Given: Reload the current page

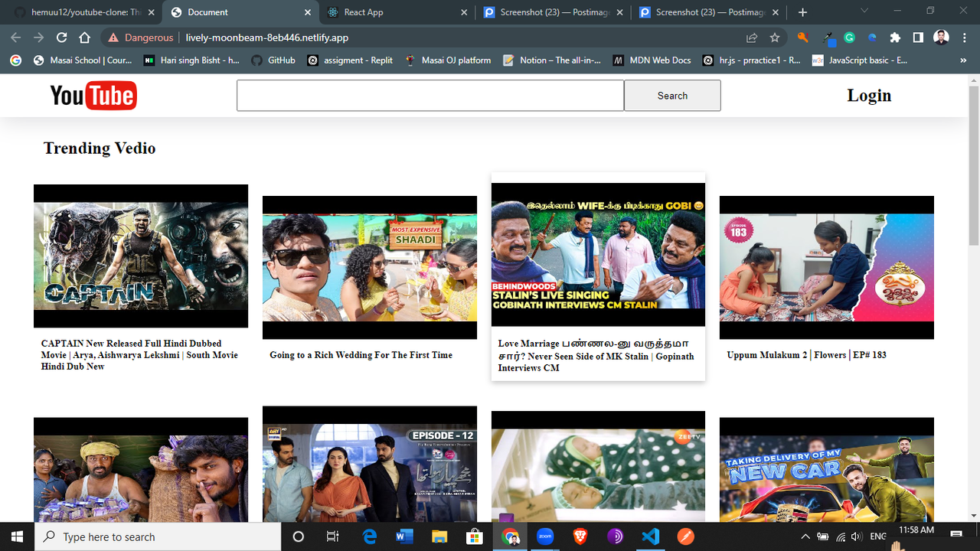Looking at the screenshot, I should (61, 37).
